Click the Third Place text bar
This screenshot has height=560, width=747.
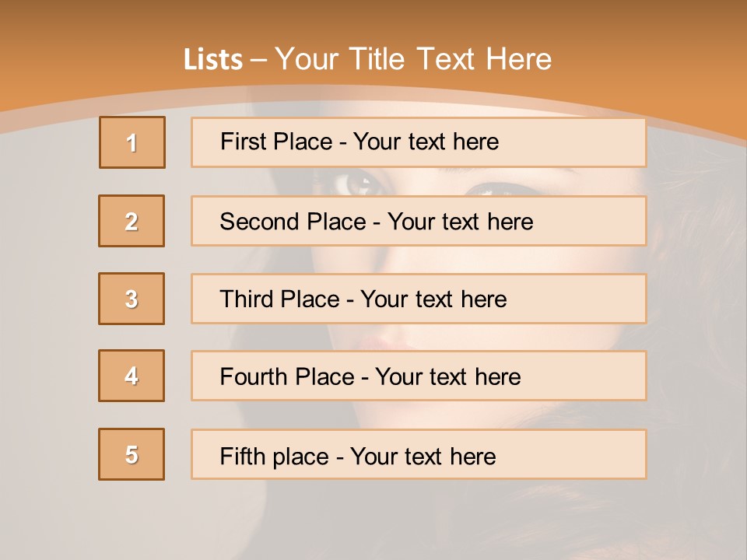419,299
